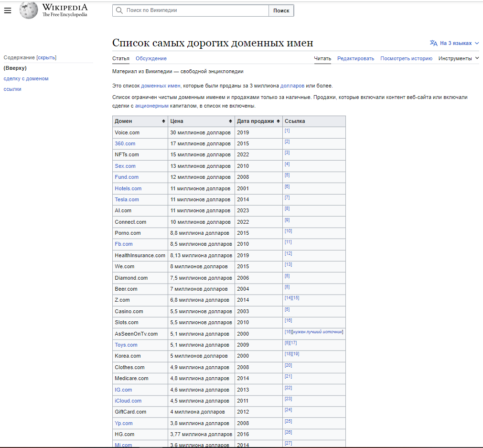Open reference [1] for Voice.com
Image resolution: width=483 pixels, height=448 pixels.
tap(287, 131)
